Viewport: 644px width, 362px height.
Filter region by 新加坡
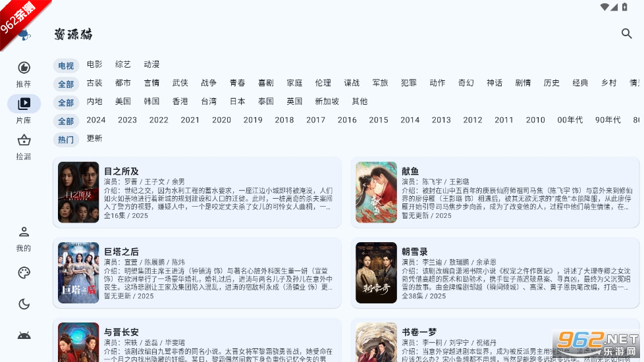(327, 101)
